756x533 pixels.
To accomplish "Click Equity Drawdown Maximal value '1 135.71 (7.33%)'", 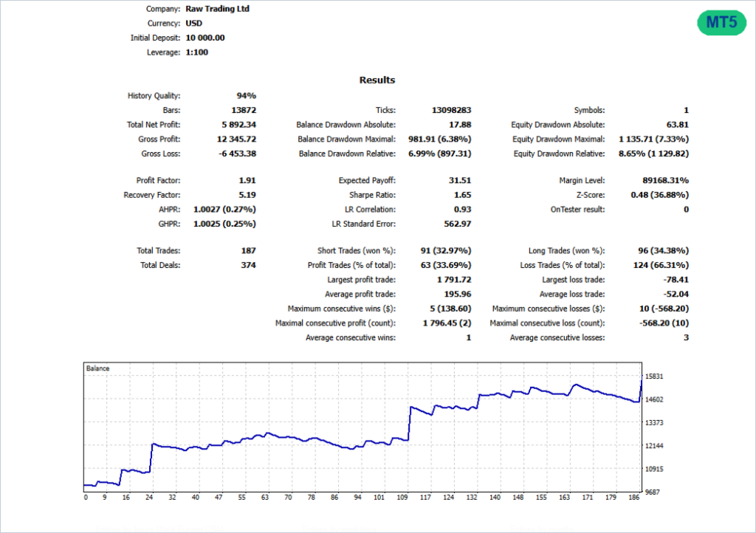I will point(654,139).
